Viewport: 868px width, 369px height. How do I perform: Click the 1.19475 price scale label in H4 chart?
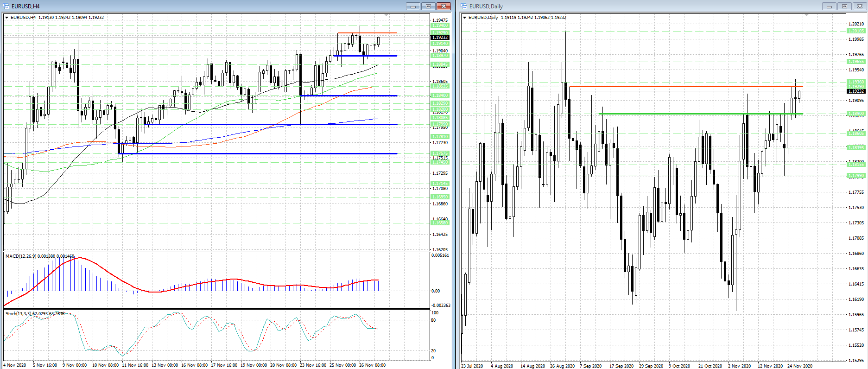click(440, 20)
